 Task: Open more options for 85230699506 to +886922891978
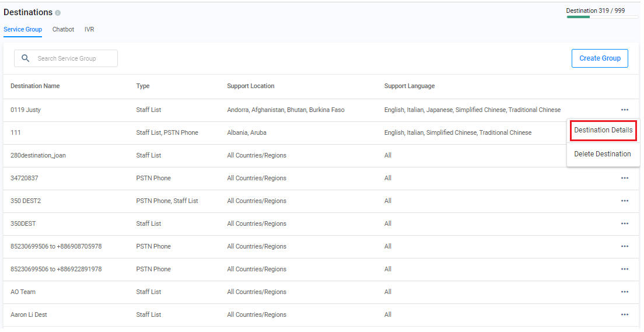[x=624, y=269]
